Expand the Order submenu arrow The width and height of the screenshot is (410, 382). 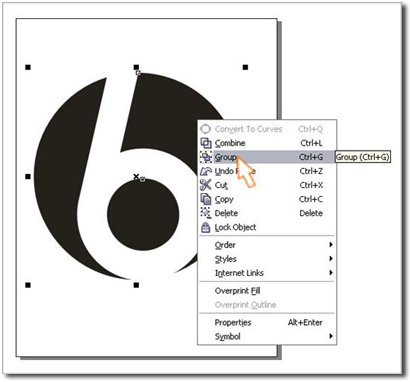tap(331, 245)
